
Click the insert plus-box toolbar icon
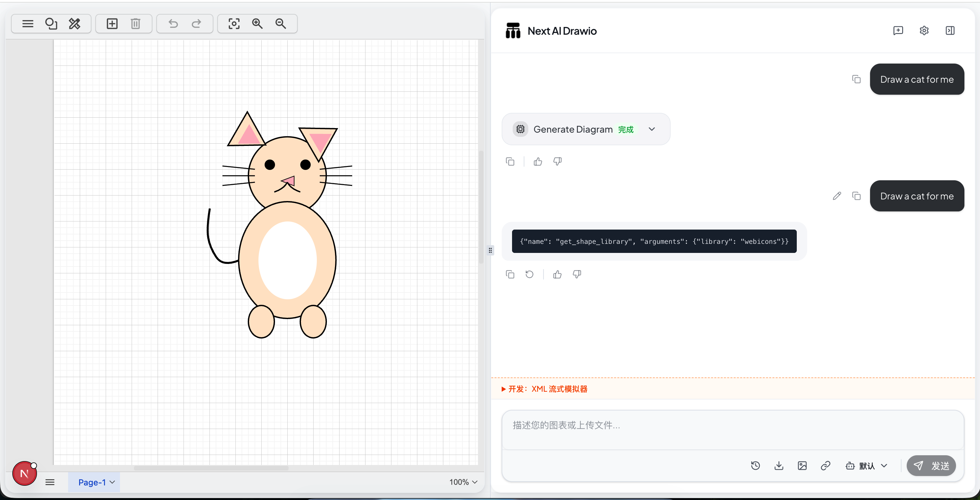pyautogui.click(x=112, y=24)
